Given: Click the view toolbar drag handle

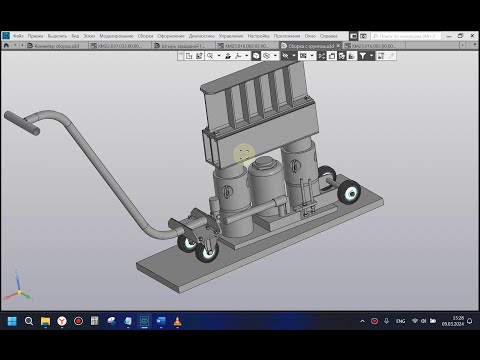Looking at the screenshot, I should coord(181,56).
